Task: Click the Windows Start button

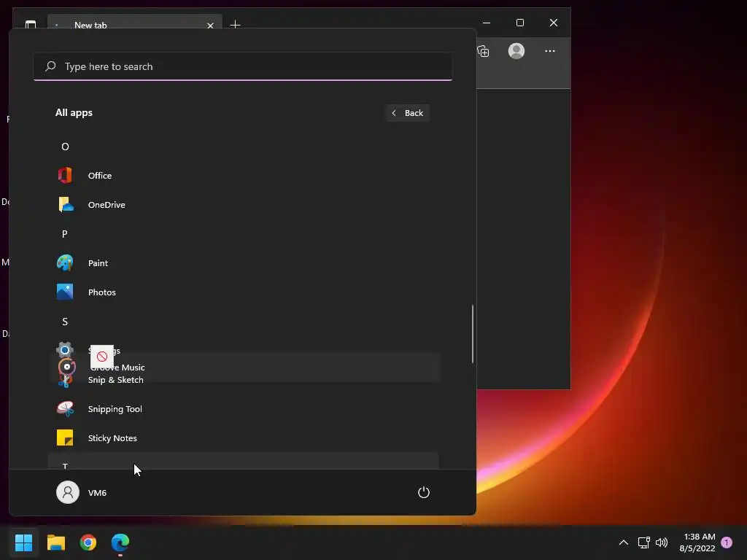Action: click(23, 542)
